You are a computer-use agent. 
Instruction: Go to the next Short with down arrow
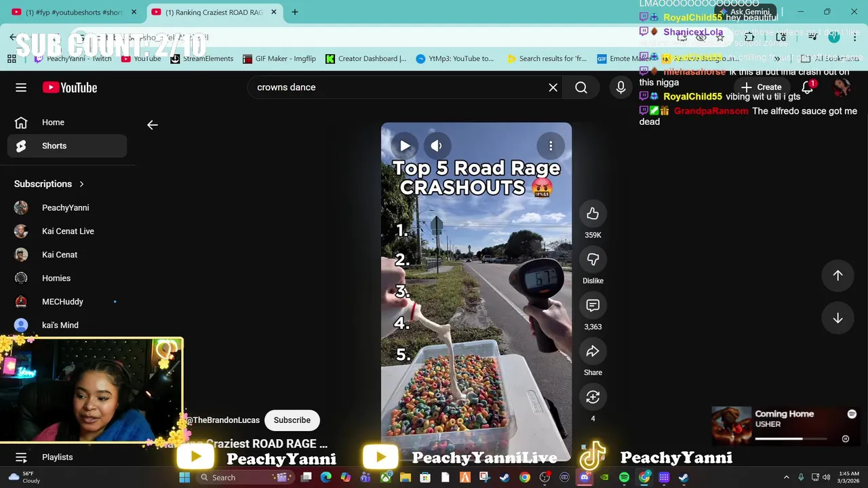pyautogui.click(x=838, y=319)
